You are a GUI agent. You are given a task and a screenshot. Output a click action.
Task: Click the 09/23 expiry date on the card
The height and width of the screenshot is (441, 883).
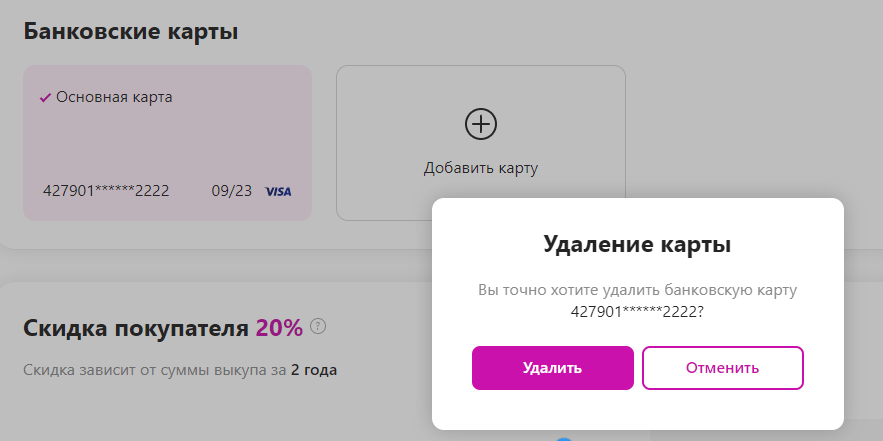pyautogui.click(x=230, y=190)
